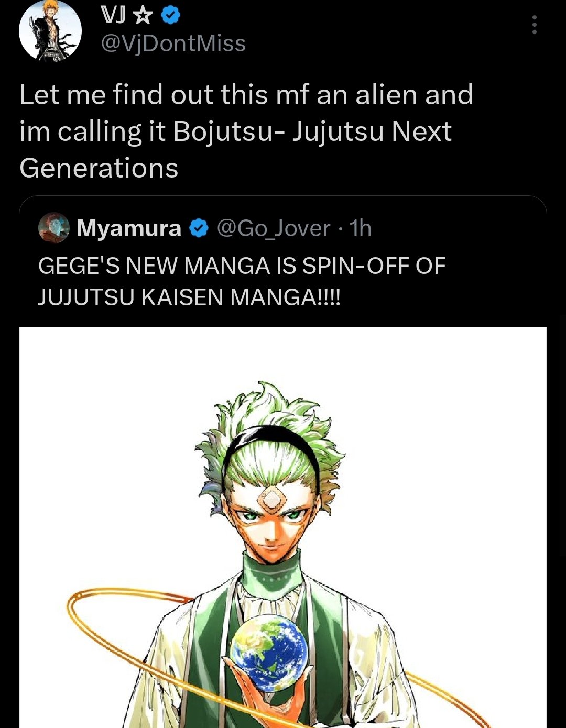Image resolution: width=566 pixels, height=728 pixels.
Task: Click the diamond gem on character's forehead
Action: pyautogui.click(x=272, y=499)
